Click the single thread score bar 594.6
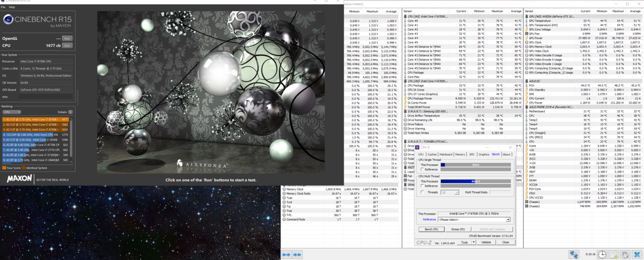This screenshot has width=644, height=260. click(475, 164)
